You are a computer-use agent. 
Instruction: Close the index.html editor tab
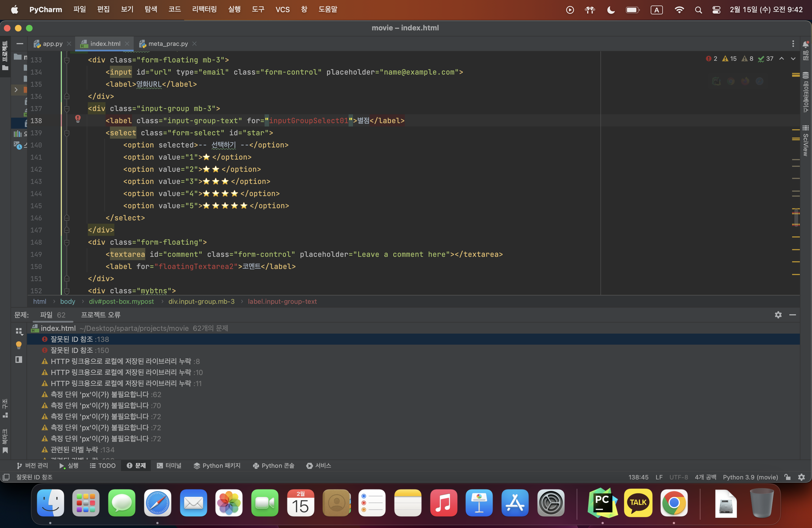click(127, 44)
